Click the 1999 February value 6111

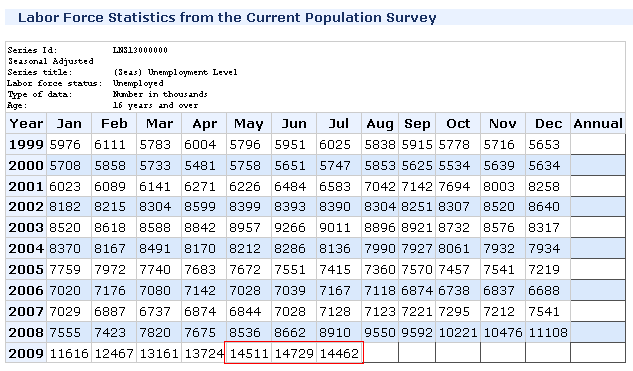(x=110, y=145)
